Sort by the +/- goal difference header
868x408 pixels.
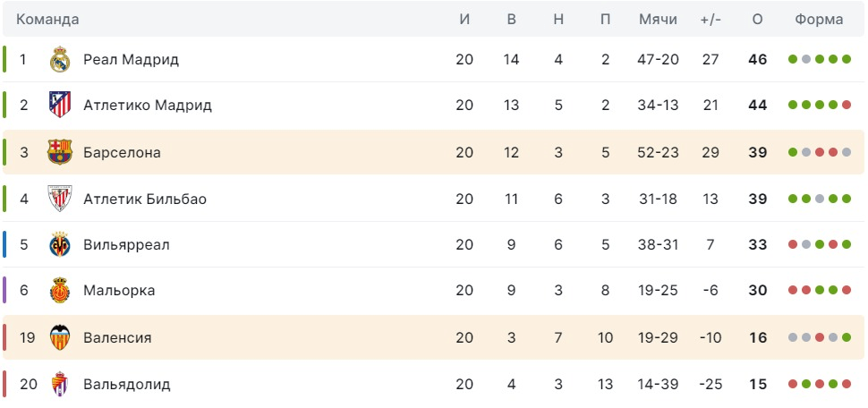pos(711,20)
